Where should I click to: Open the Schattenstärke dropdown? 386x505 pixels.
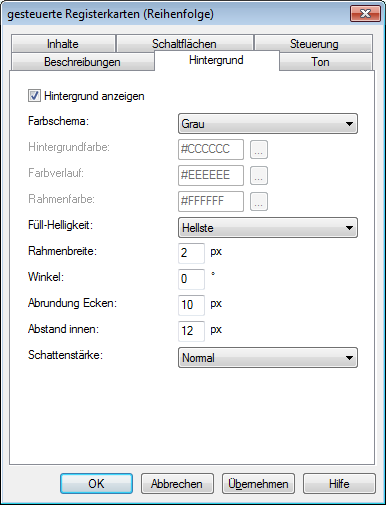point(268,358)
